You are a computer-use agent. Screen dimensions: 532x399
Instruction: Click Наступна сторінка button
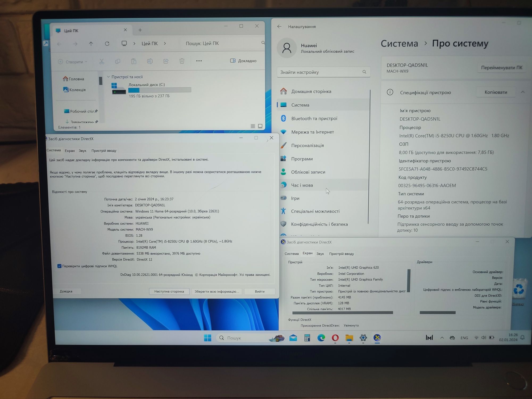(169, 291)
